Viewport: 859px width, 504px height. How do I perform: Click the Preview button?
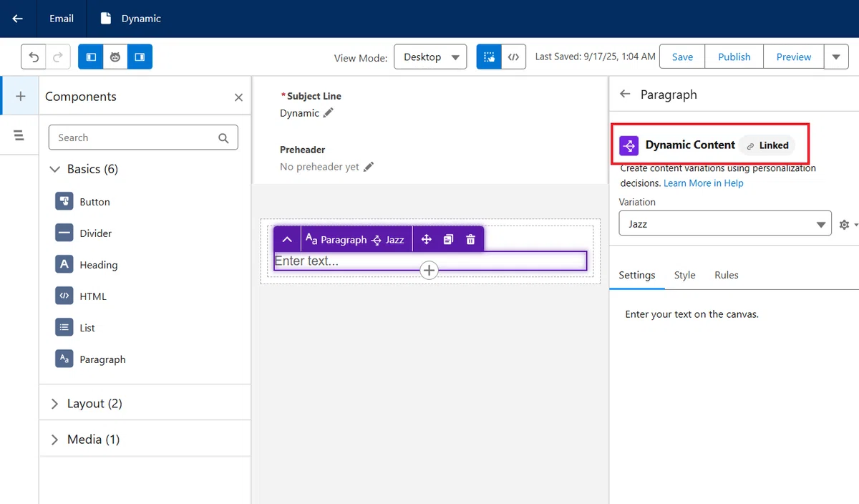click(794, 57)
